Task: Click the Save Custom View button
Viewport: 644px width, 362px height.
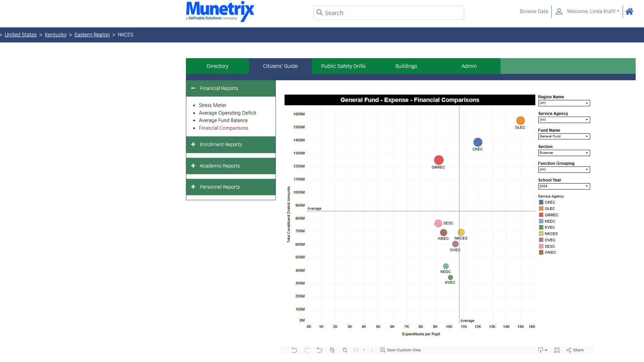Action: 400,350
